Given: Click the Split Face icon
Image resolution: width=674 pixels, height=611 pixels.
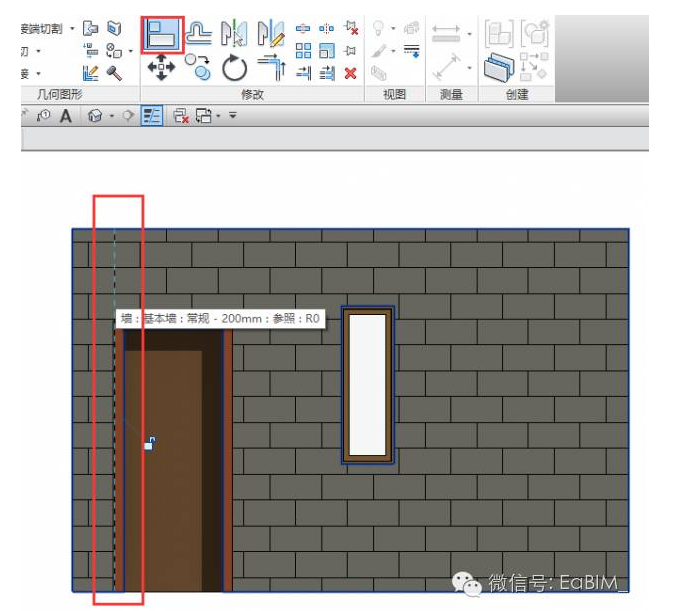Looking at the screenshot, I should pyautogui.click(x=114, y=51).
